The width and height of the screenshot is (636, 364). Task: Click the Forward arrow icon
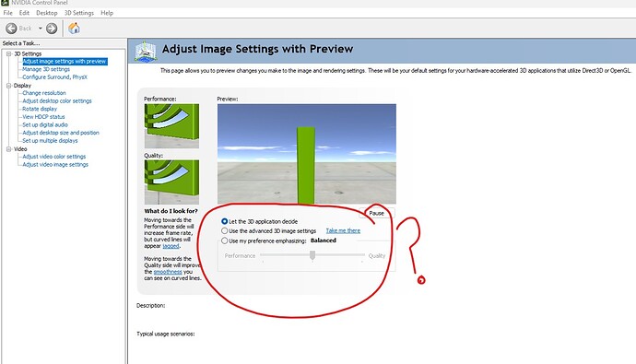click(x=52, y=29)
